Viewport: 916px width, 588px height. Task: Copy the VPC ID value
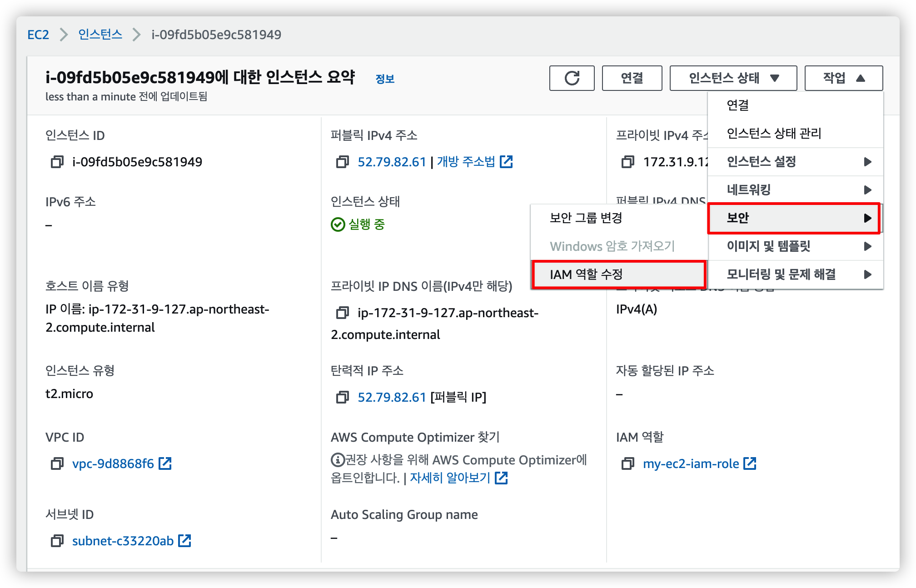[57, 463]
